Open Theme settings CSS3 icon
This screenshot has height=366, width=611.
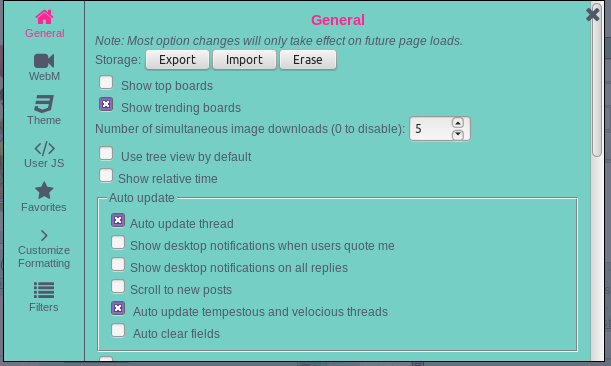point(44,104)
